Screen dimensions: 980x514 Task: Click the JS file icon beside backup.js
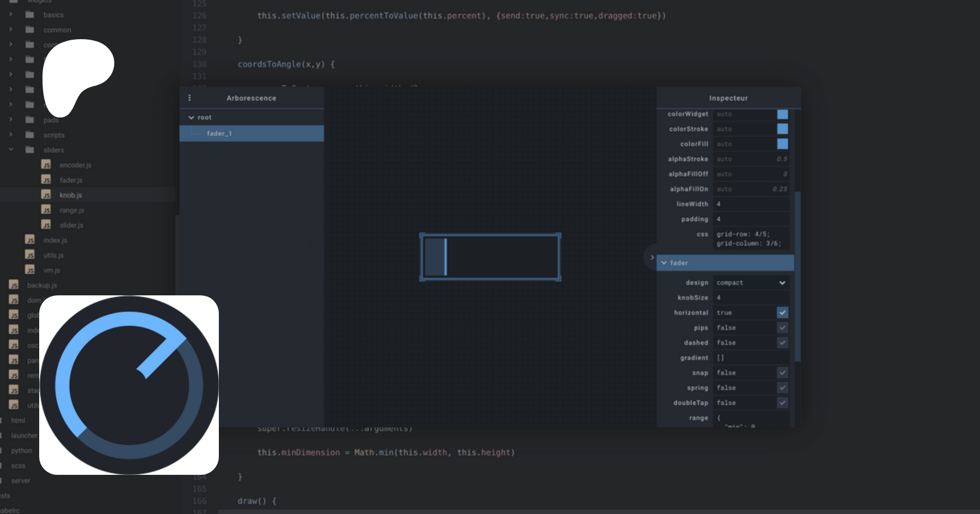14,285
